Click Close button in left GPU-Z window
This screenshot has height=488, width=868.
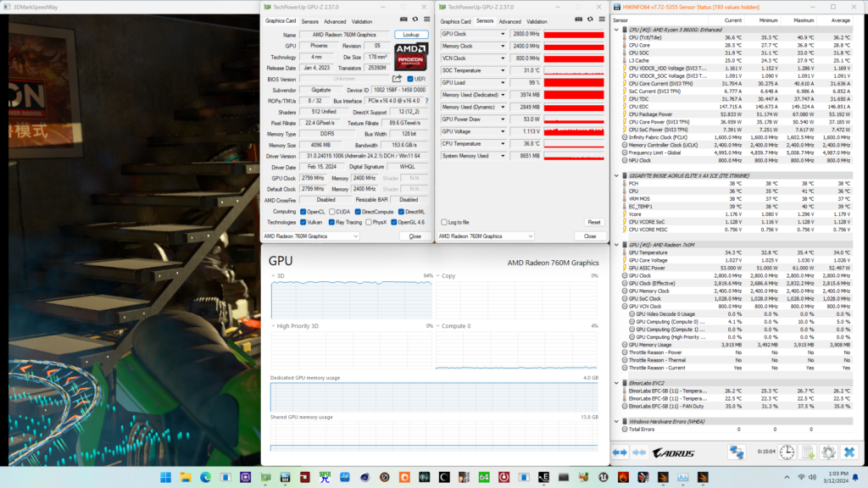coord(415,236)
